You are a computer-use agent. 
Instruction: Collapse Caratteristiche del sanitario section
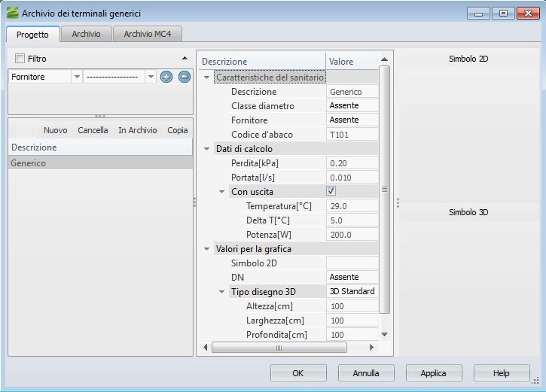pyautogui.click(x=207, y=77)
